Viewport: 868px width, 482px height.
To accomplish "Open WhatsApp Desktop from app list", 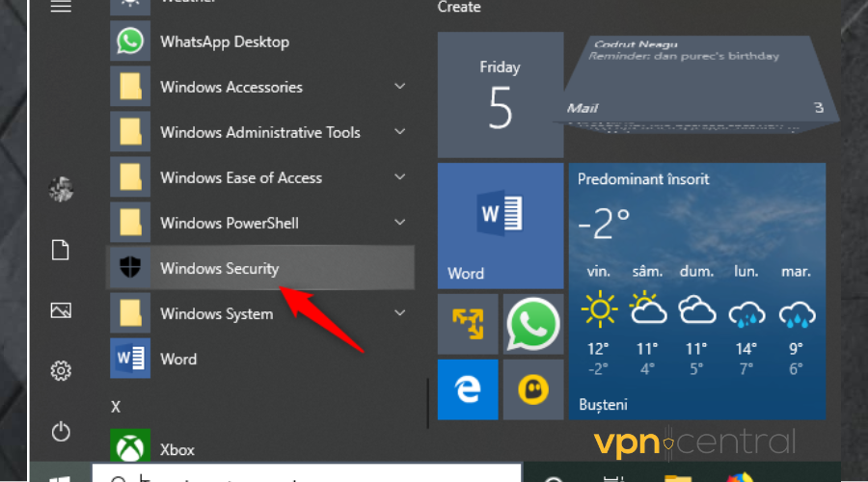I will 260,41.
